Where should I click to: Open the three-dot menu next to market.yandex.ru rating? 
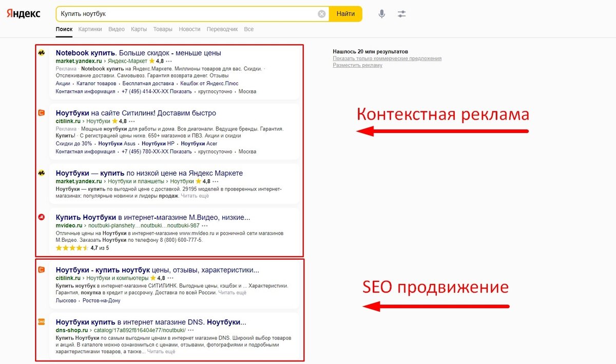pyautogui.click(x=168, y=61)
